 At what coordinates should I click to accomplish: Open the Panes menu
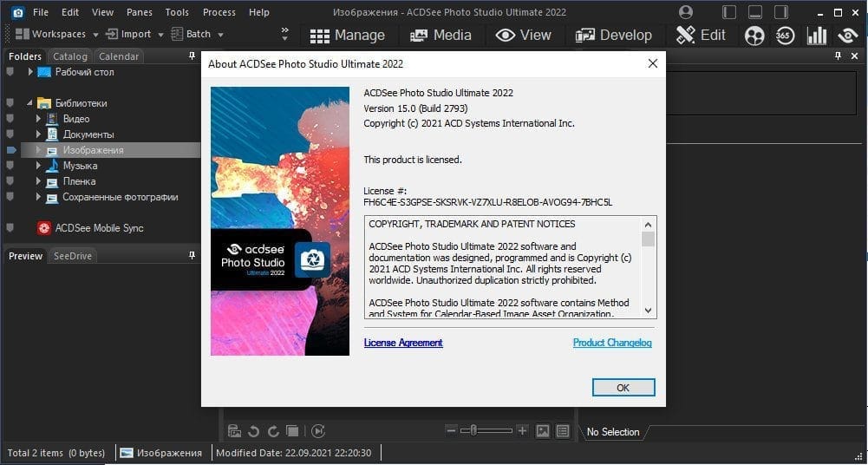coord(139,11)
